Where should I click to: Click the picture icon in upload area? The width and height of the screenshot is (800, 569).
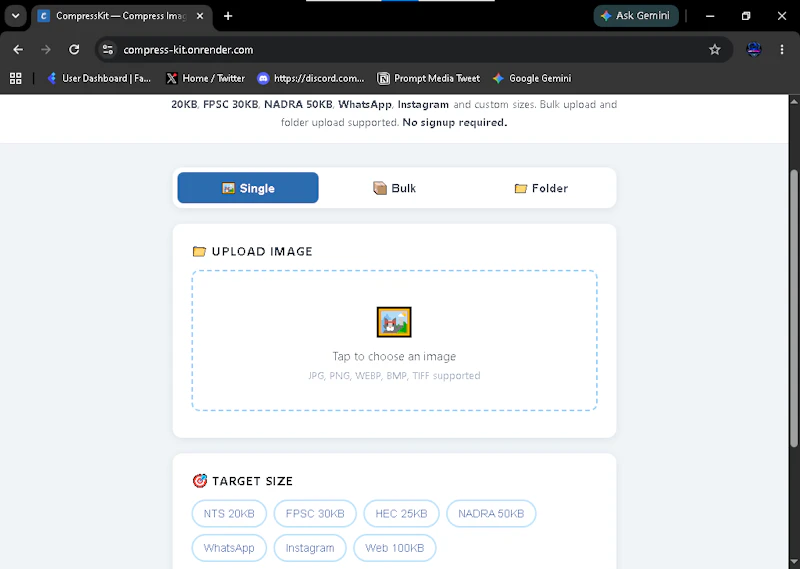click(x=394, y=322)
